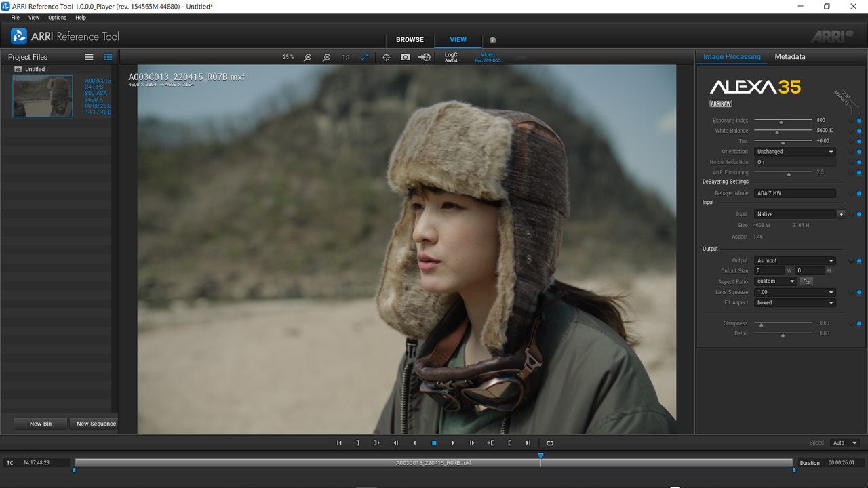The height and width of the screenshot is (488, 868).
Task: Select the A003C013 clip thumbnail
Action: tap(43, 96)
